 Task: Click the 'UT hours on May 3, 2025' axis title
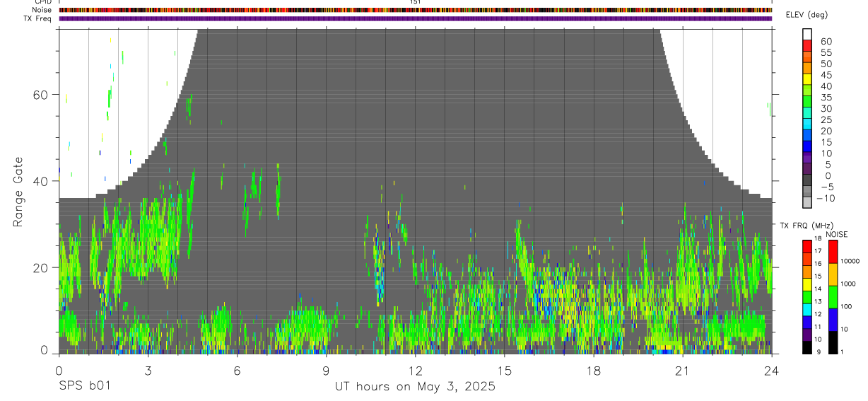[x=415, y=387]
